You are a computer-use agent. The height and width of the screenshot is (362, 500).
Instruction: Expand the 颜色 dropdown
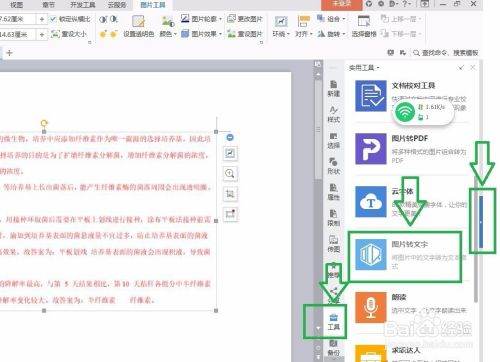point(168,34)
